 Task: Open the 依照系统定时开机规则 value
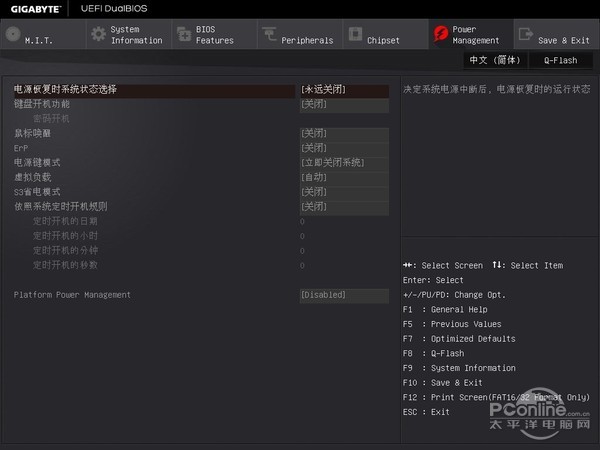click(x=344, y=207)
